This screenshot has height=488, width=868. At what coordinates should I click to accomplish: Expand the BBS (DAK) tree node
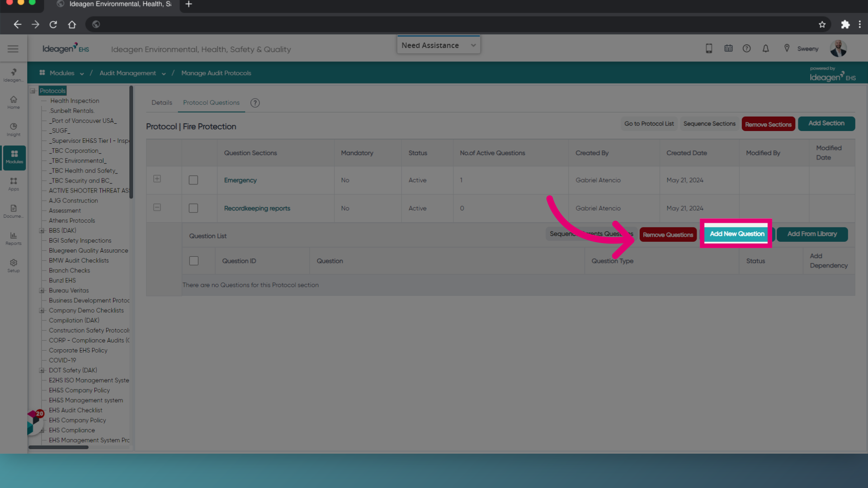(x=42, y=230)
